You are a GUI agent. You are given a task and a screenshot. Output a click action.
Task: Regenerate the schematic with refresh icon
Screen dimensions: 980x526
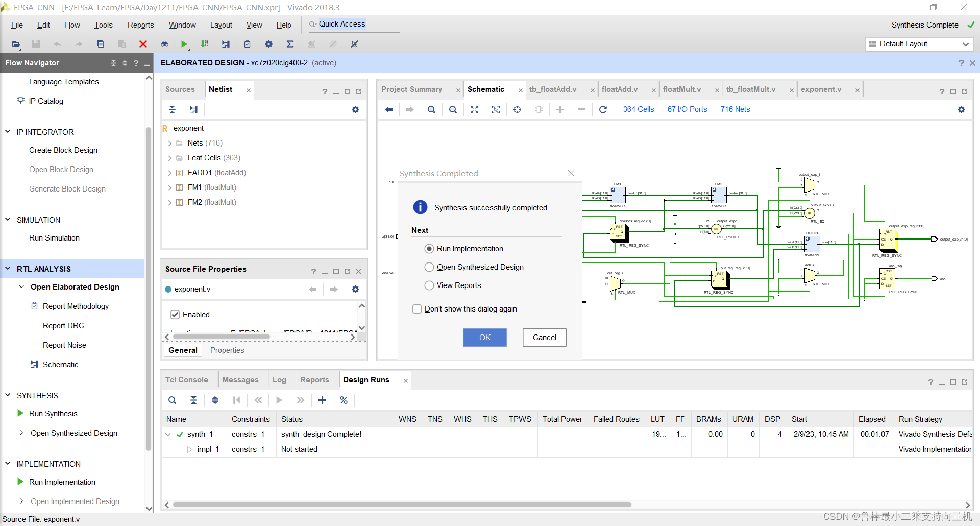click(x=603, y=109)
